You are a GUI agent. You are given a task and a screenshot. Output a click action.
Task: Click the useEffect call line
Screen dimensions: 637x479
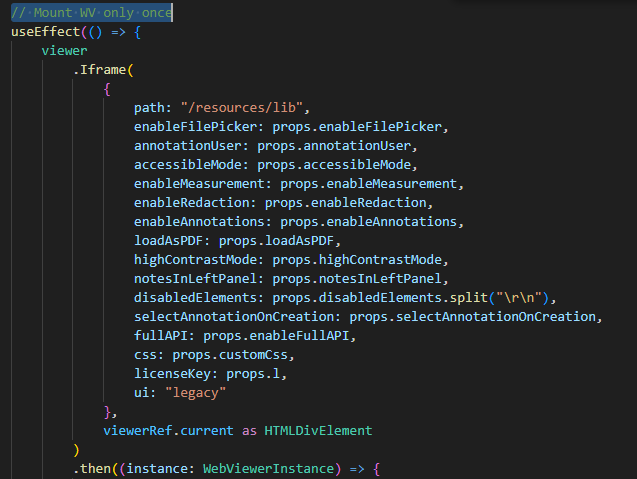(76, 32)
